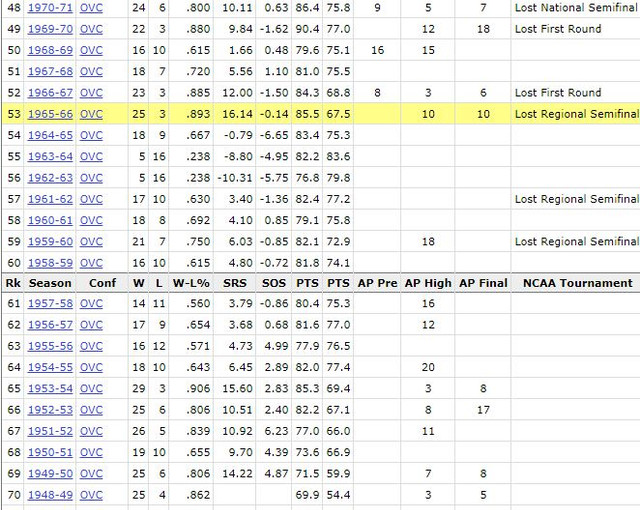
Task: Click the OVC link in the 1965-66 row
Action: 91,114
